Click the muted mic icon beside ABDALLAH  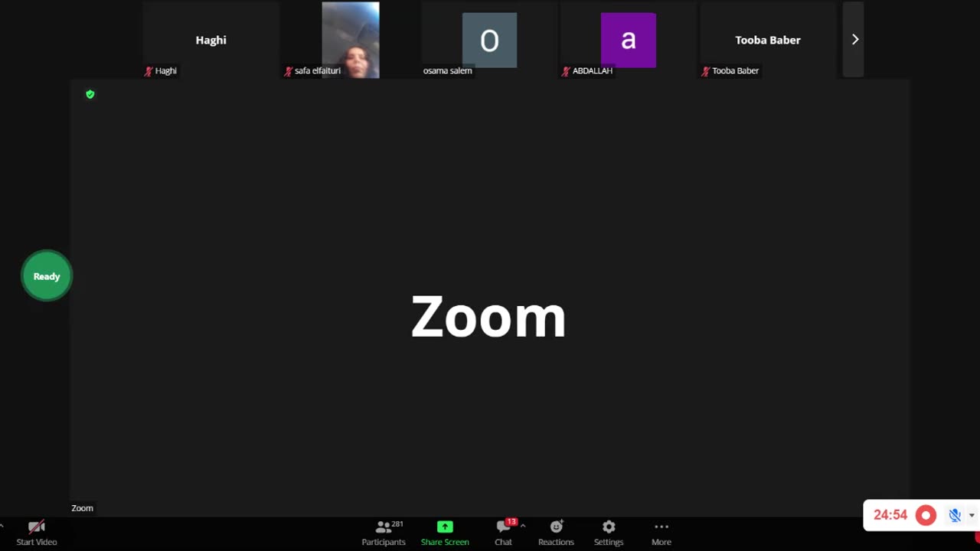(566, 71)
